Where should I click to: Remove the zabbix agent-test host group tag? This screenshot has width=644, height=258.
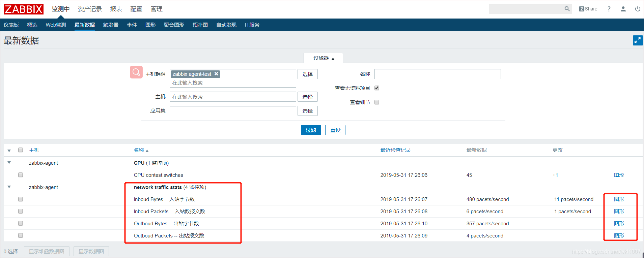click(x=216, y=74)
